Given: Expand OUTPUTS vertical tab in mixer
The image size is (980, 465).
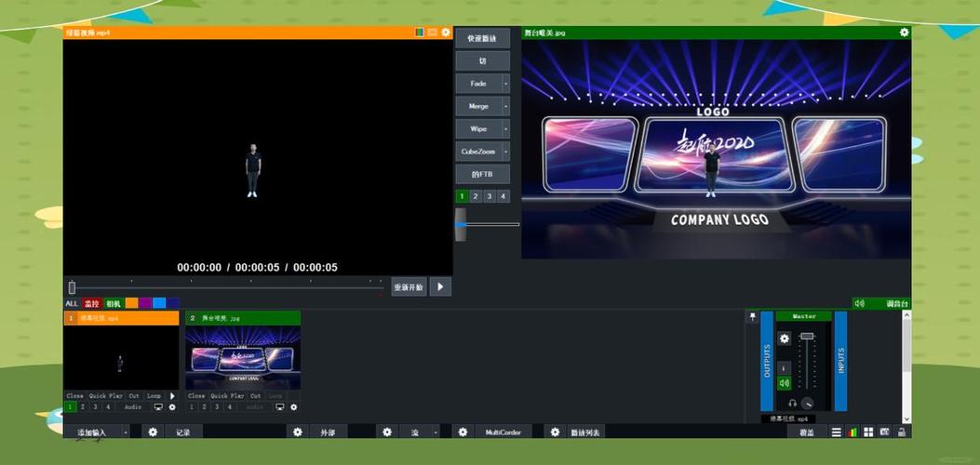Looking at the screenshot, I should click(x=767, y=362).
